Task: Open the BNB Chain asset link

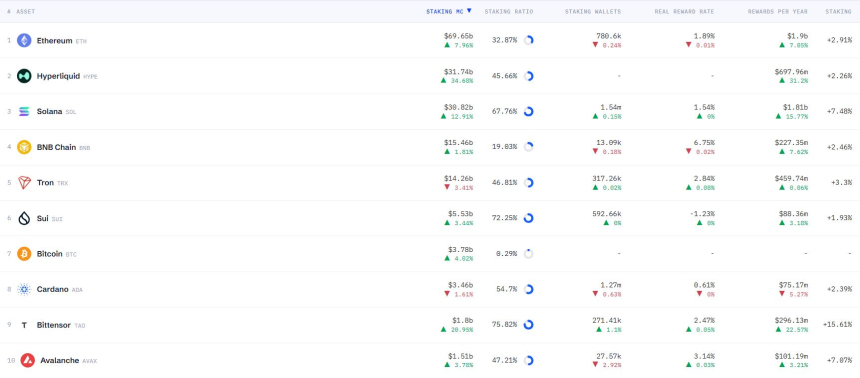Action: pos(56,147)
